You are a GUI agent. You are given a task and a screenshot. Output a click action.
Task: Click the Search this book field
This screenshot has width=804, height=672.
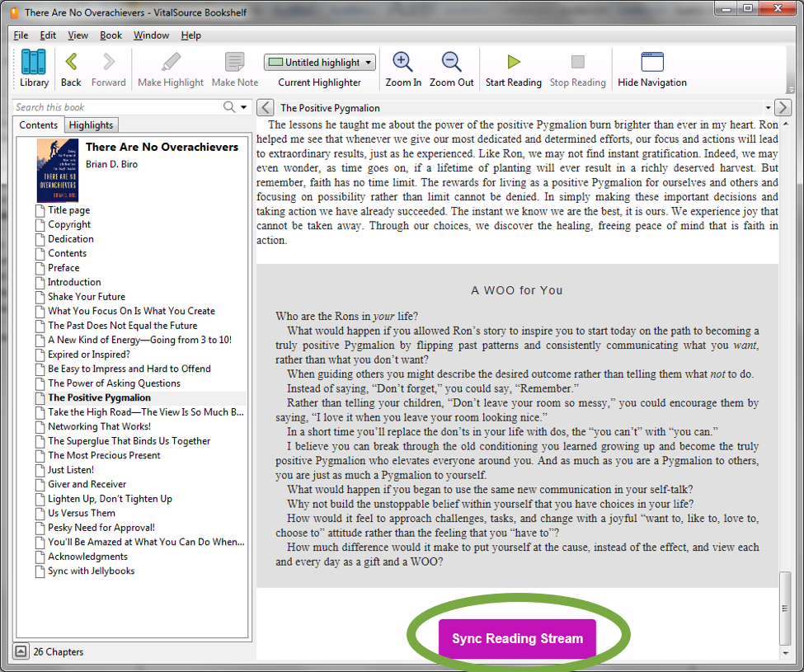click(115, 107)
